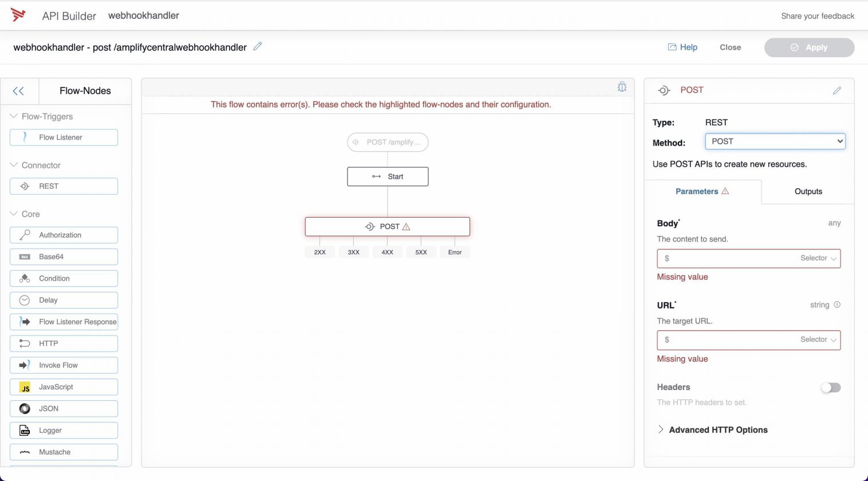Switch to the Outputs tab
The height and width of the screenshot is (481, 868).
pyautogui.click(x=807, y=191)
